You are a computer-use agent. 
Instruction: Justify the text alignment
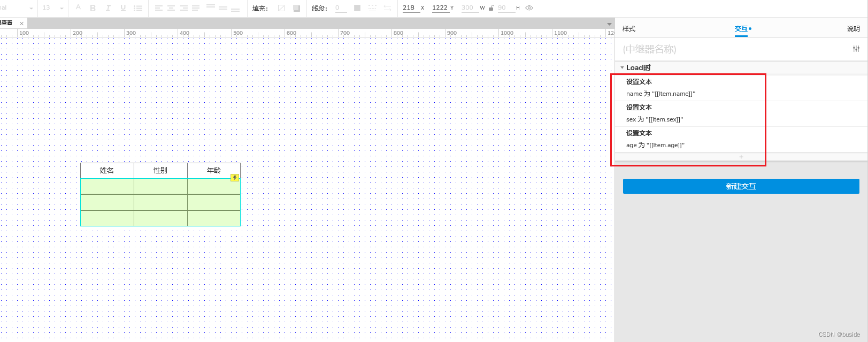click(x=196, y=8)
